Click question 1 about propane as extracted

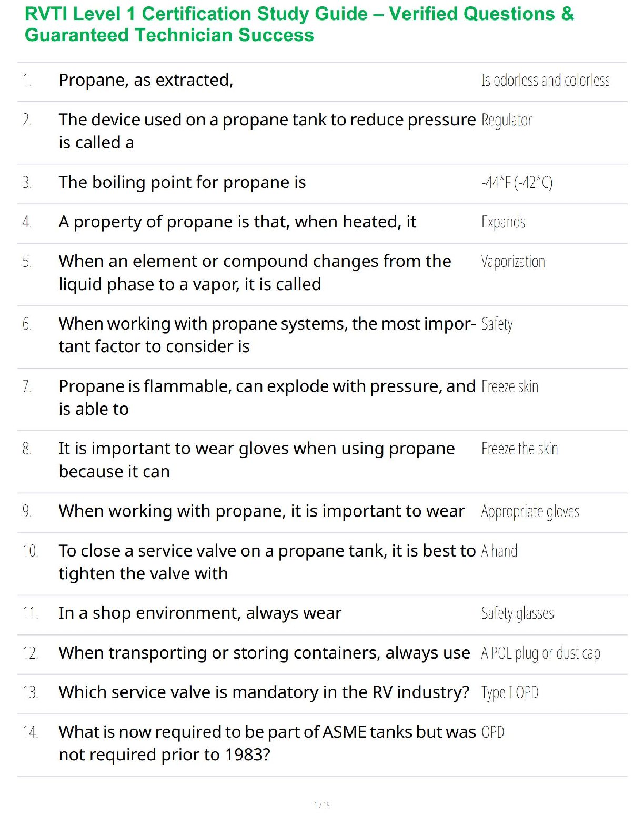click(x=146, y=80)
